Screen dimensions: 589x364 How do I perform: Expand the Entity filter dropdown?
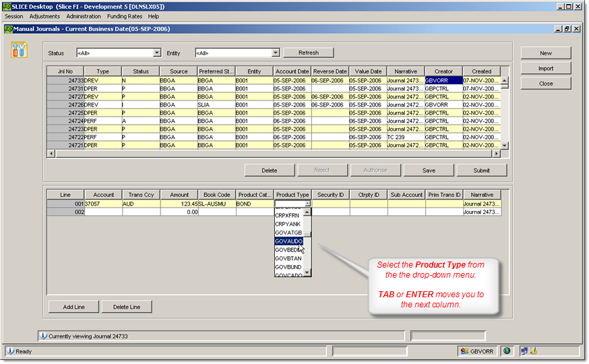(276, 53)
